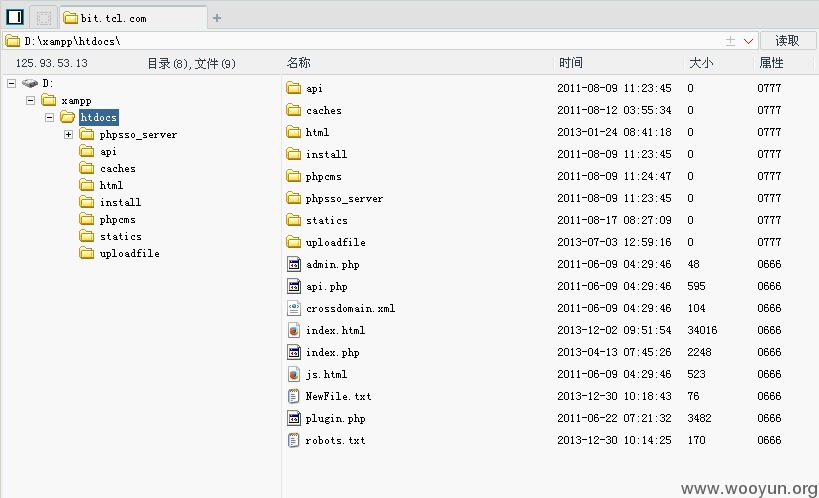This screenshot has height=498, width=819.
Task: Click the size value 2248
Action: pyautogui.click(x=699, y=352)
